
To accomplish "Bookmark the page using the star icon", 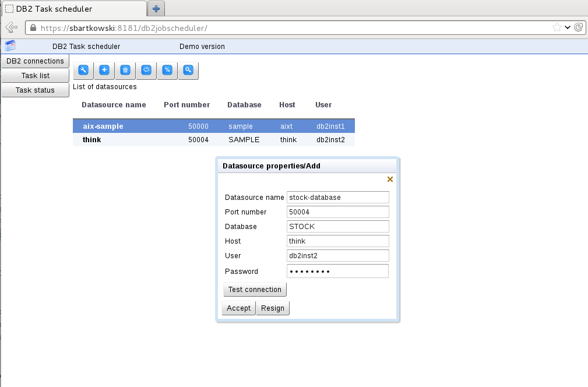I will [x=557, y=27].
